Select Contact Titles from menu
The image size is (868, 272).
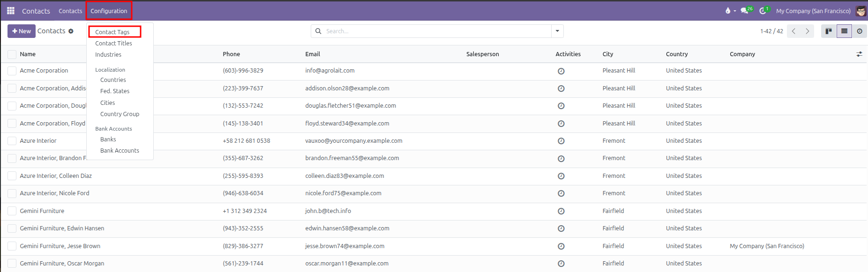[x=113, y=43]
